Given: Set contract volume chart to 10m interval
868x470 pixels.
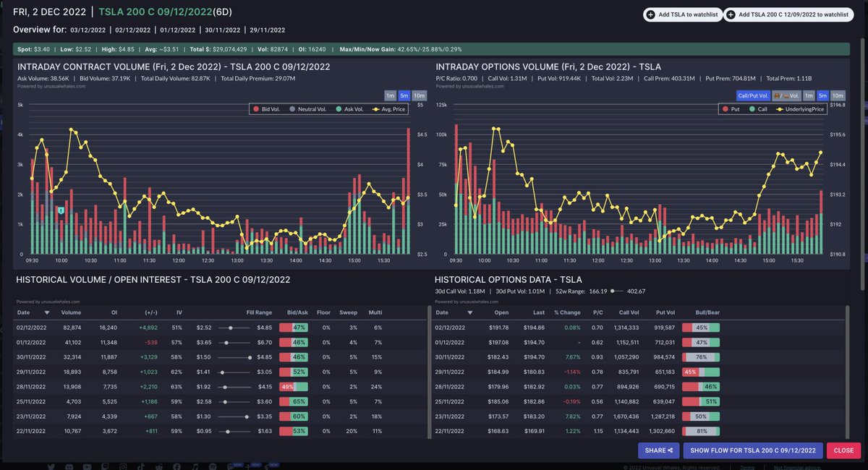Looking at the screenshot, I should [420, 95].
